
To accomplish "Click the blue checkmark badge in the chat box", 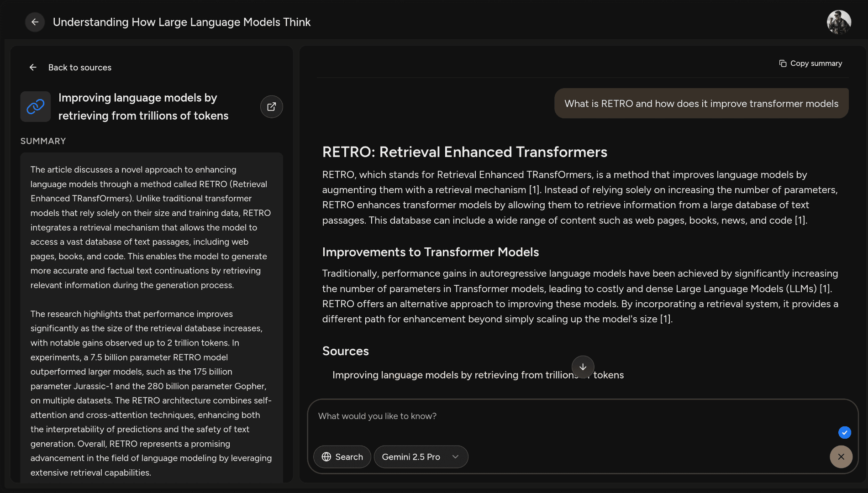I will [844, 432].
